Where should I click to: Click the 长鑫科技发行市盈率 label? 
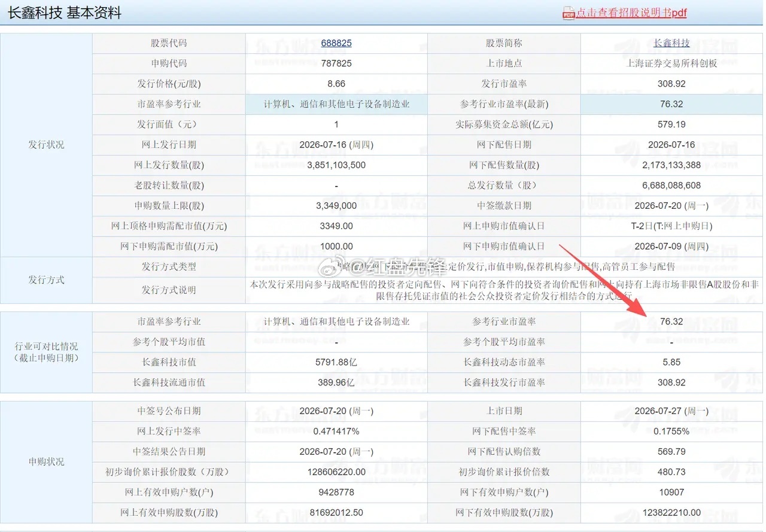[x=504, y=382]
